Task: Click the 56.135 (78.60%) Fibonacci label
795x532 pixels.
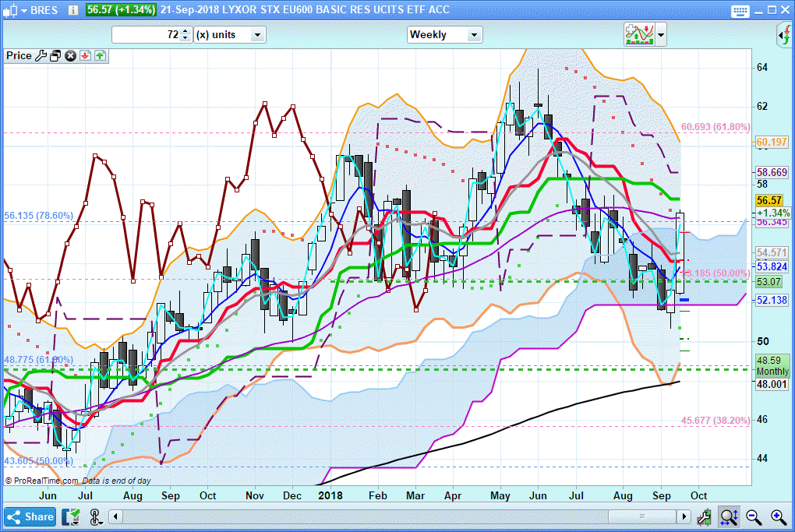Action: 38,215
